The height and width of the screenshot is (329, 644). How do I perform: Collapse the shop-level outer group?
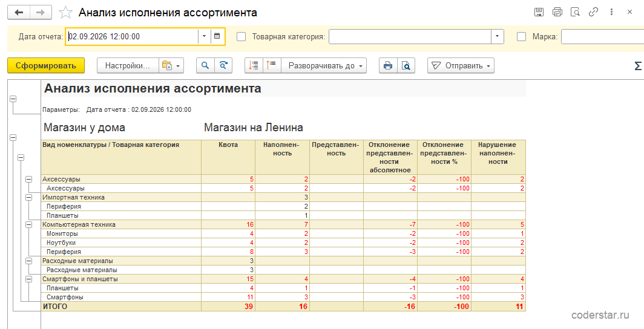pyautogui.click(x=13, y=138)
